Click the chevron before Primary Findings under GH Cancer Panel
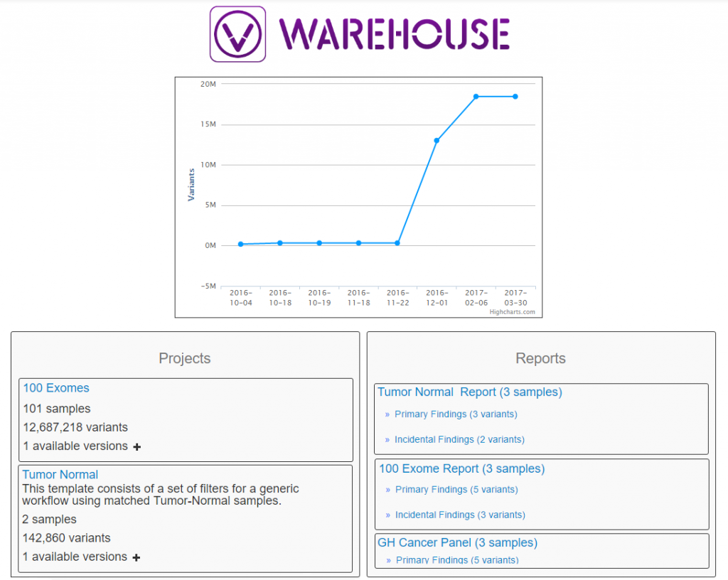 [390, 560]
